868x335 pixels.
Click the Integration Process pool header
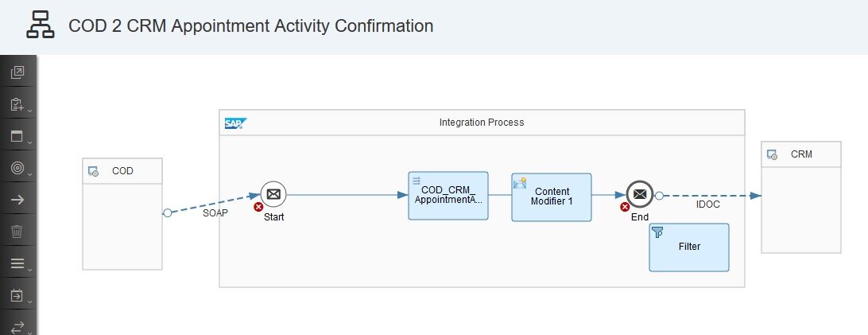pos(482,123)
